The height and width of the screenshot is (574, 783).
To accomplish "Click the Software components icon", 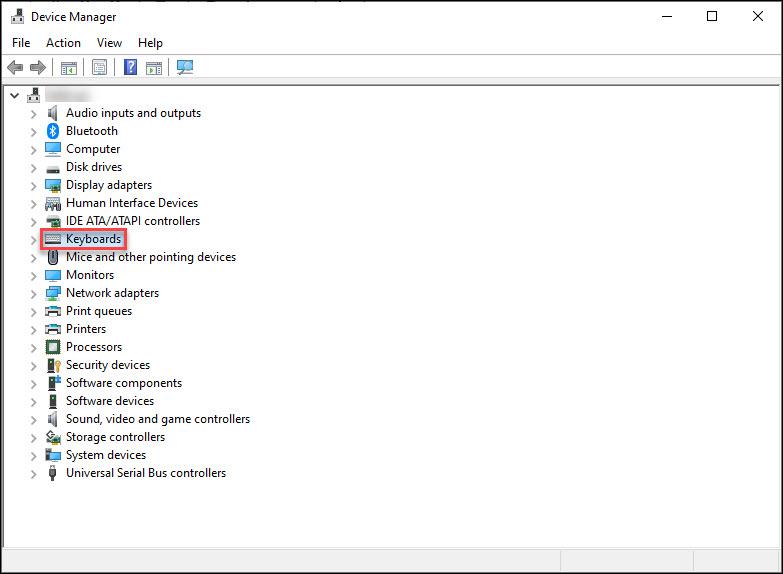I will click(53, 383).
